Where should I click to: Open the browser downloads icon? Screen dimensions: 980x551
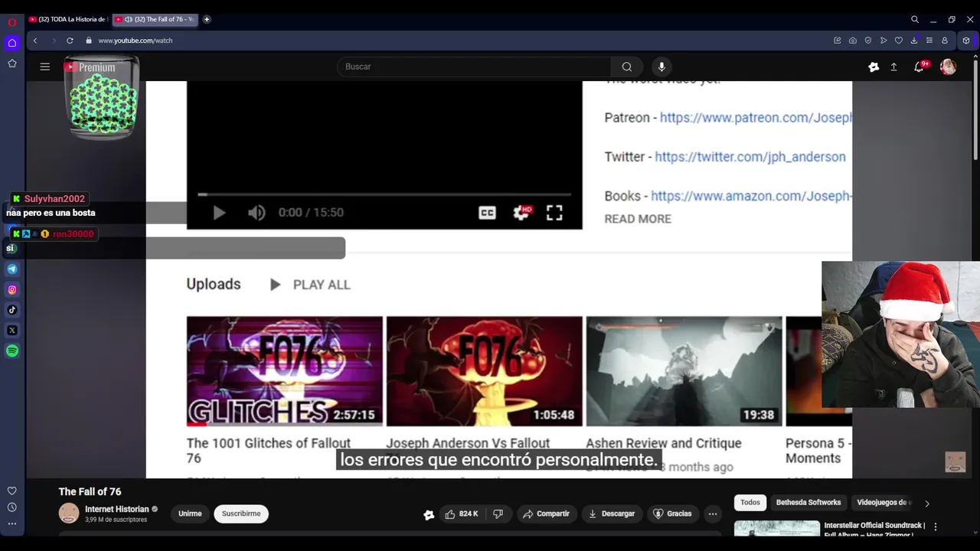(914, 41)
